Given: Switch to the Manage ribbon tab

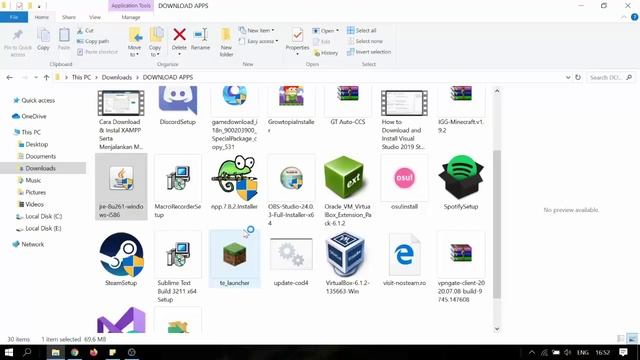Looking at the screenshot, I should click(x=131, y=17).
